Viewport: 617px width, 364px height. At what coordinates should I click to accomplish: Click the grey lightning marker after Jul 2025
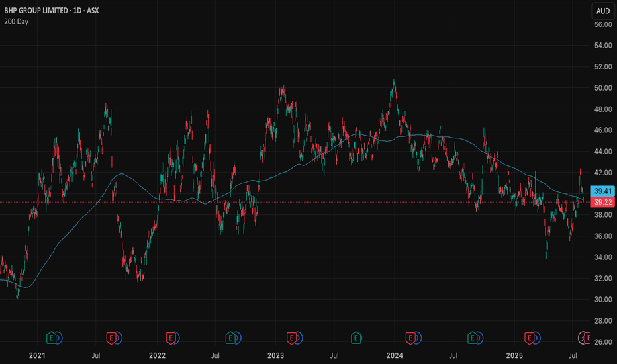[583, 338]
